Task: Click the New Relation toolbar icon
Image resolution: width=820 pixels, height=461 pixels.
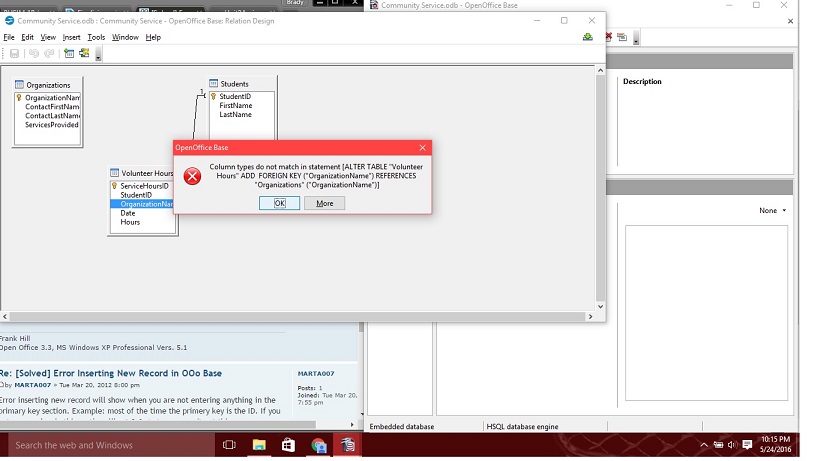Action: (84, 53)
